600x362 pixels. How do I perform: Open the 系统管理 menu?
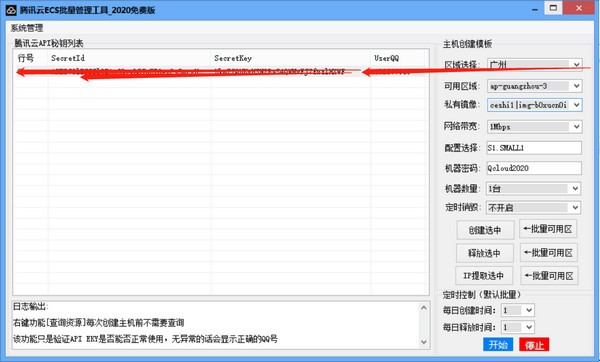27,28
